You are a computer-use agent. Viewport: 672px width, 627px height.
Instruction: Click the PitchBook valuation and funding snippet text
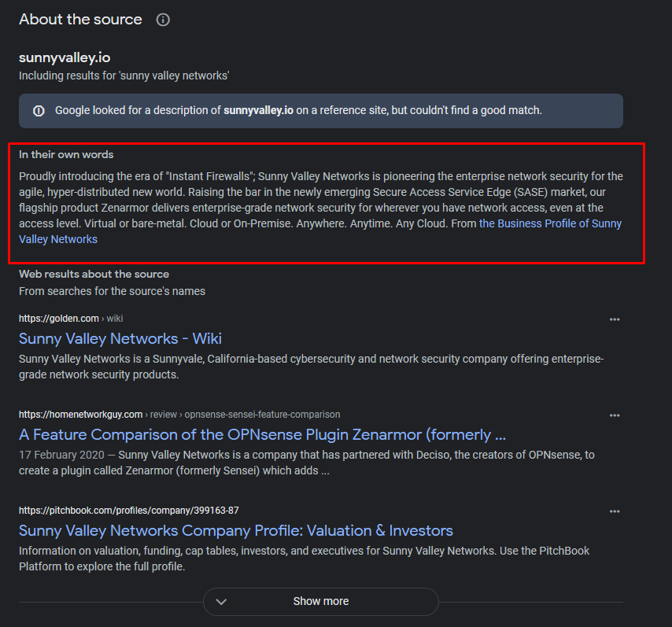coord(304,559)
